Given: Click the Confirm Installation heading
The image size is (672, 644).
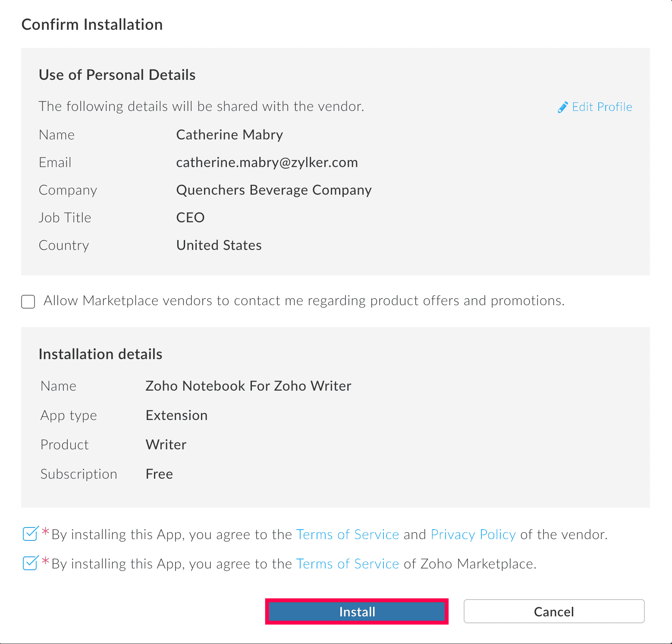Looking at the screenshot, I should [x=92, y=25].
